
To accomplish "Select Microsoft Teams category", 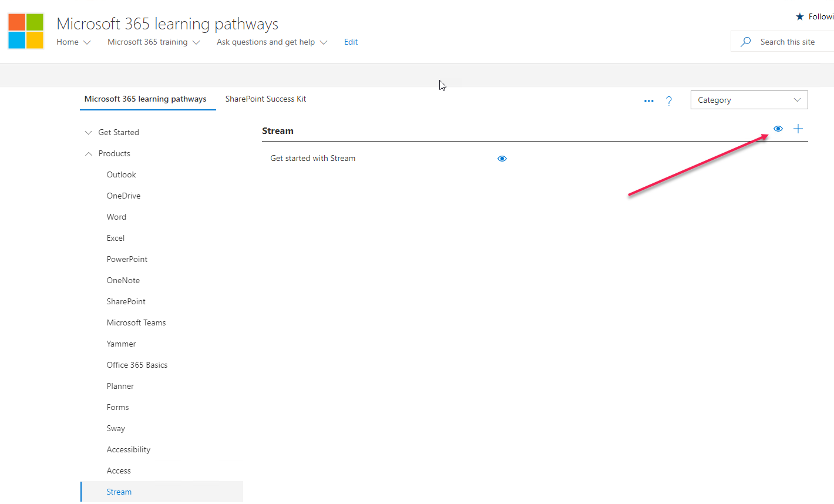I will 136,322.
